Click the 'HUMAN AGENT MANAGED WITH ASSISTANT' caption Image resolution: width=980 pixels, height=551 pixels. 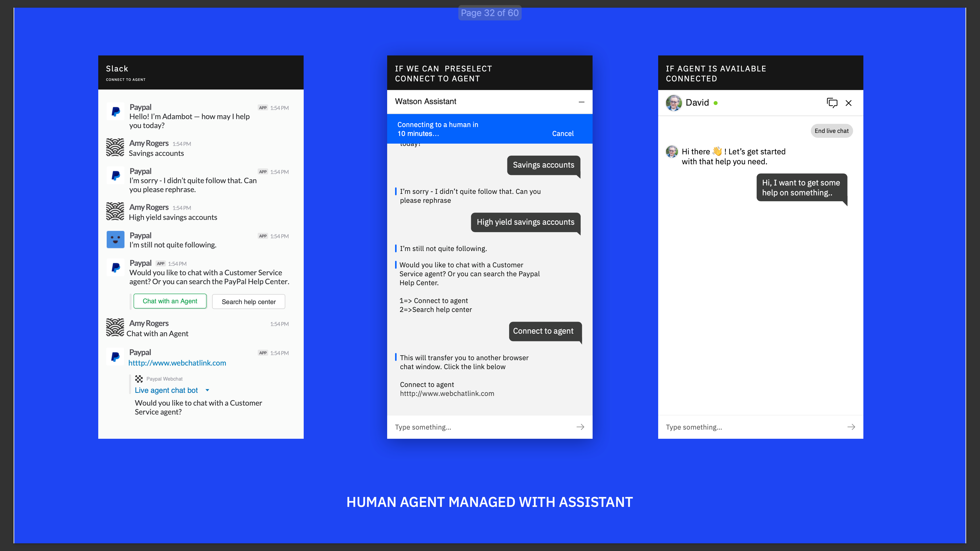[490, 502]
